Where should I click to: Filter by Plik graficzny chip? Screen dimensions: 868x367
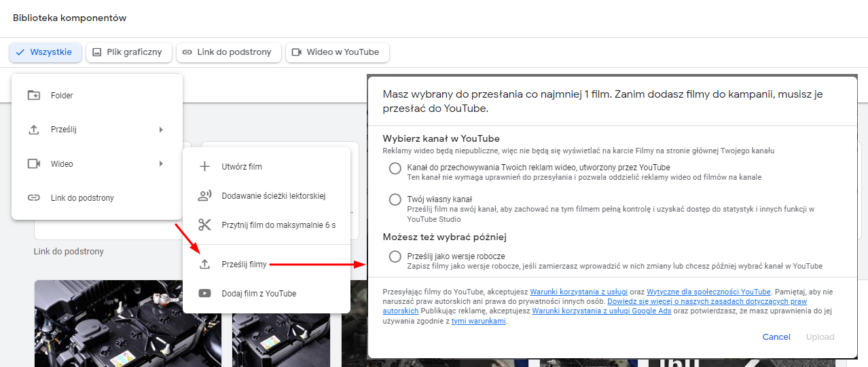pos(128,52)
